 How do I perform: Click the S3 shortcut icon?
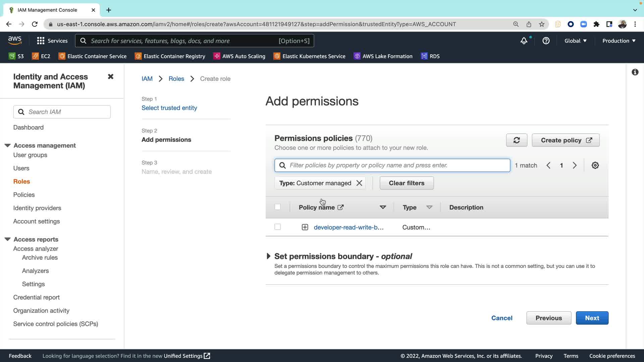pos(12,56)
